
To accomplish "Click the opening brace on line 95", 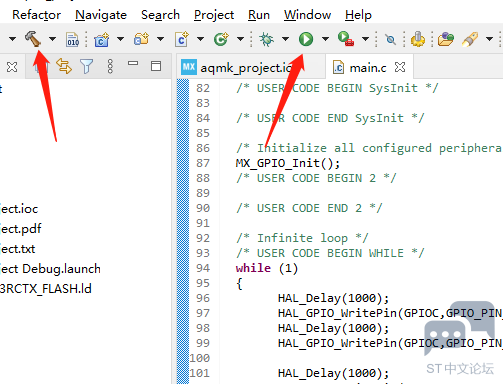I will 239,284.
